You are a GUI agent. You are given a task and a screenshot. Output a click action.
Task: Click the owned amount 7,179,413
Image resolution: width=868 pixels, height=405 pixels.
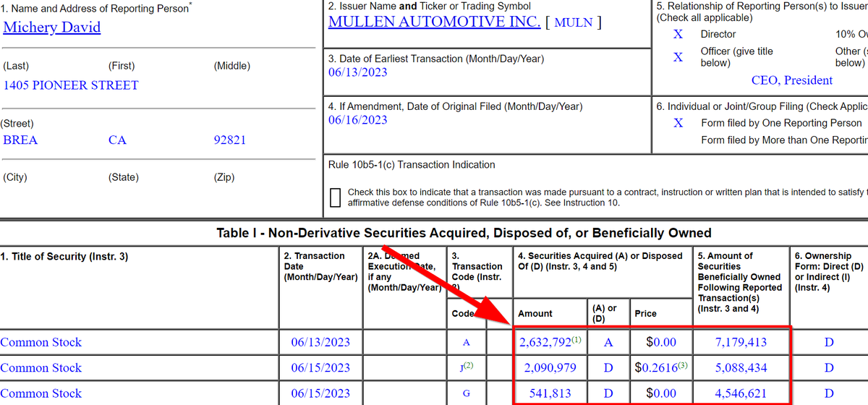tap(741, 342)
